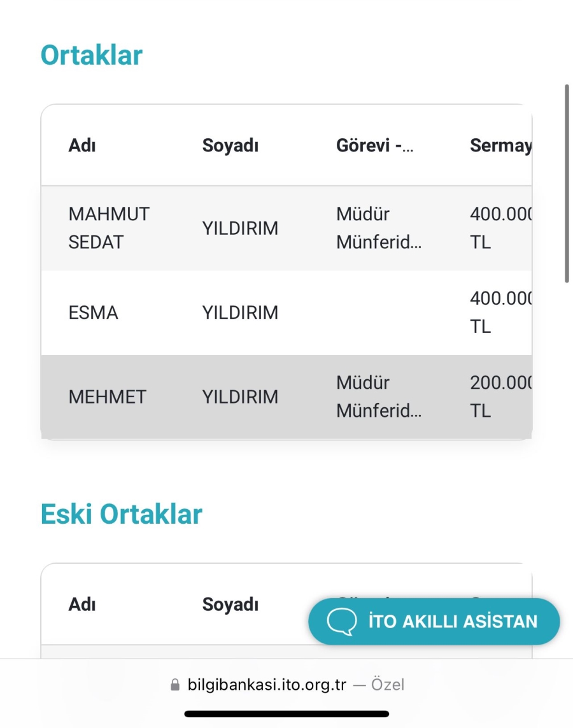The height and width of the screenshot is (728, 573).
Task: Open bilgibankasi.ito.org.tr address bar
Action: point(287,684)
